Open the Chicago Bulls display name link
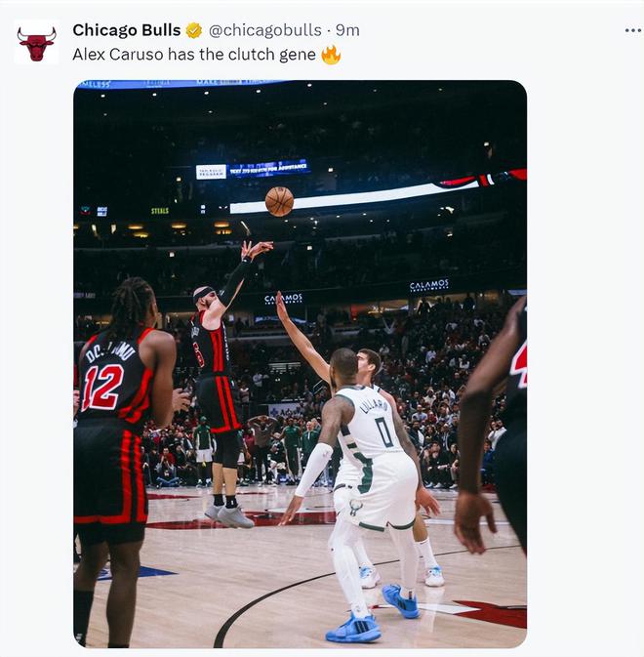Screen dimensions: 644x657 tap(126, 30)
